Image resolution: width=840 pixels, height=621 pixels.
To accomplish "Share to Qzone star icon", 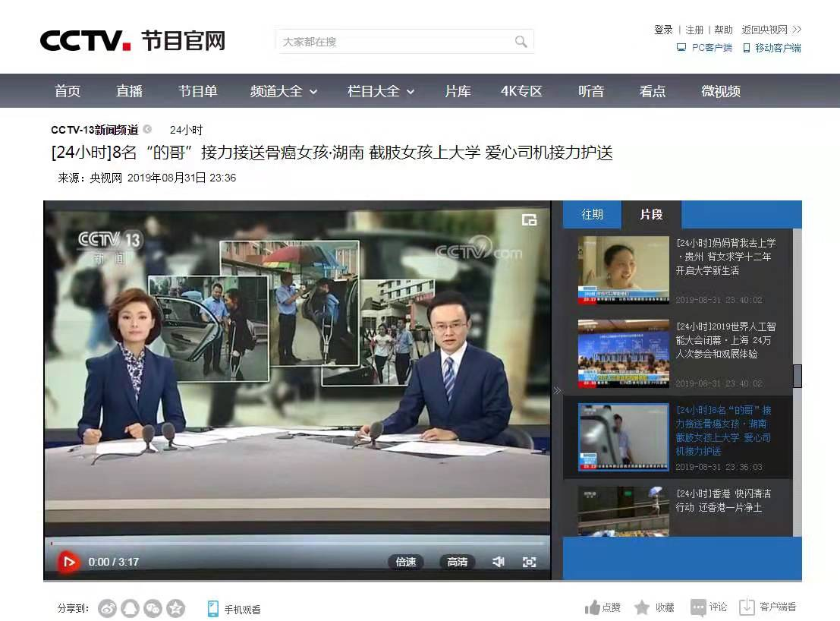I will click(x=176, y=608).
